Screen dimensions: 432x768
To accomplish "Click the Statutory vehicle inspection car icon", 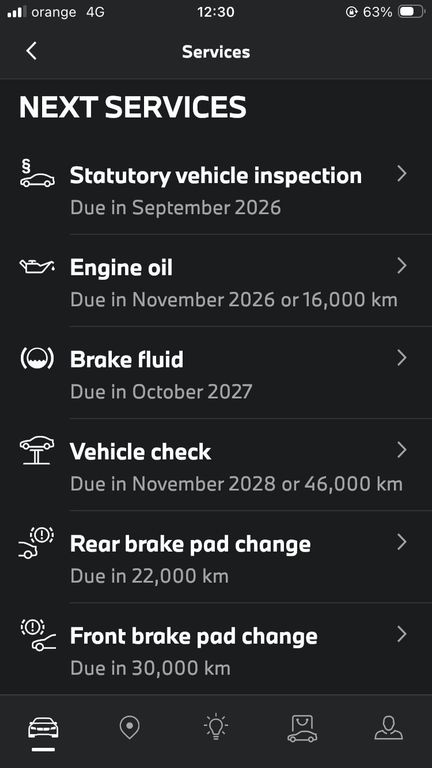I will (x=37, y=175).
